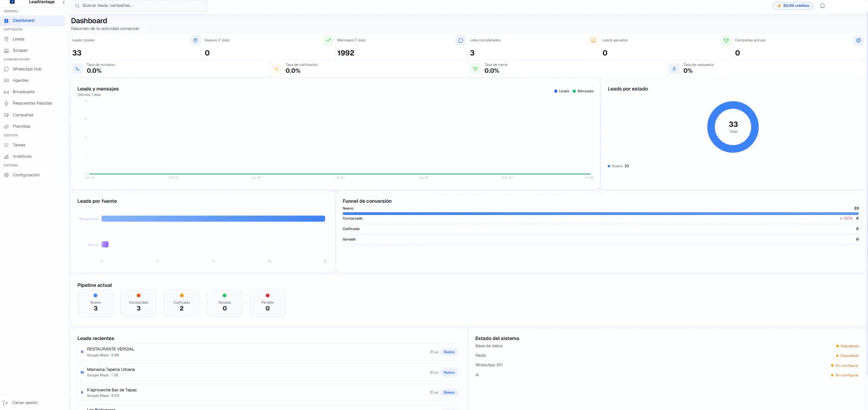This screenshot has height=410, width=868.
Task: Click the Nuevo 33 donut legend entry
Action: [619, 166]
